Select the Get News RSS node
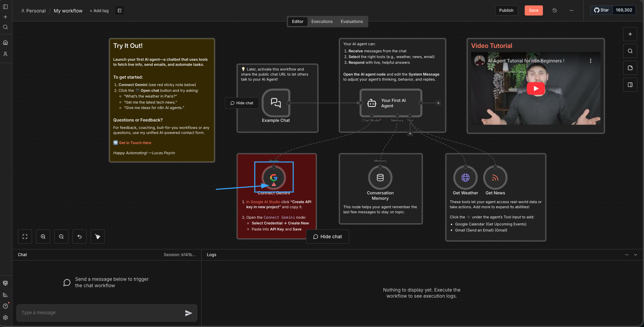 pyautogui.click(x=495, y=178)
